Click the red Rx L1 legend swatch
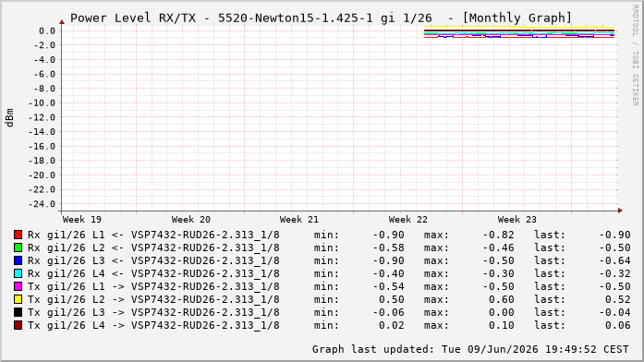 click(18, 235)
